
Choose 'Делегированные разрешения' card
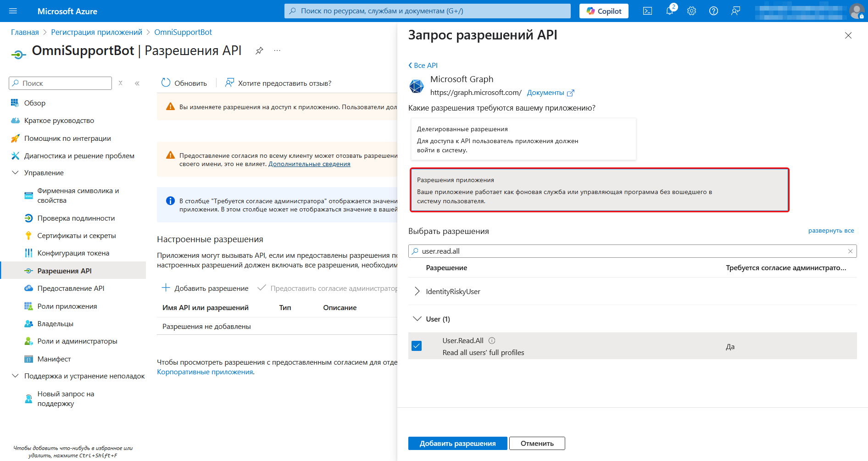click(x=523, y=139)
